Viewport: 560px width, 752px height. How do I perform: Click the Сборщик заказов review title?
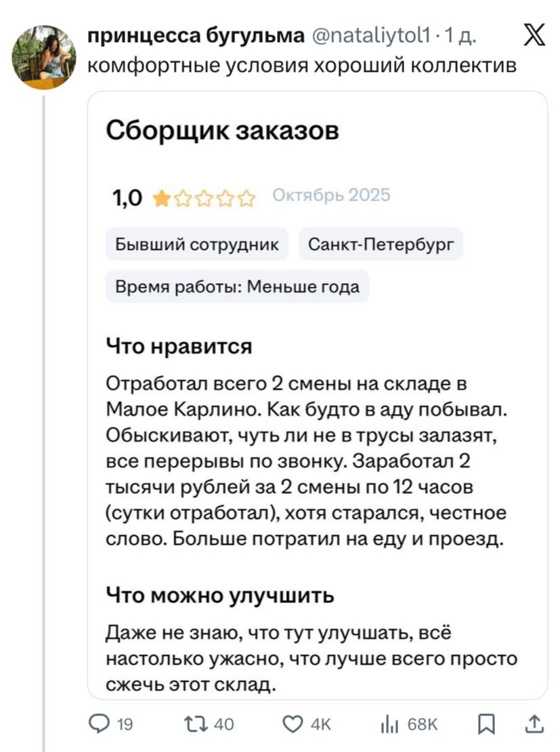pyautogui.click(x=222, y=130)
